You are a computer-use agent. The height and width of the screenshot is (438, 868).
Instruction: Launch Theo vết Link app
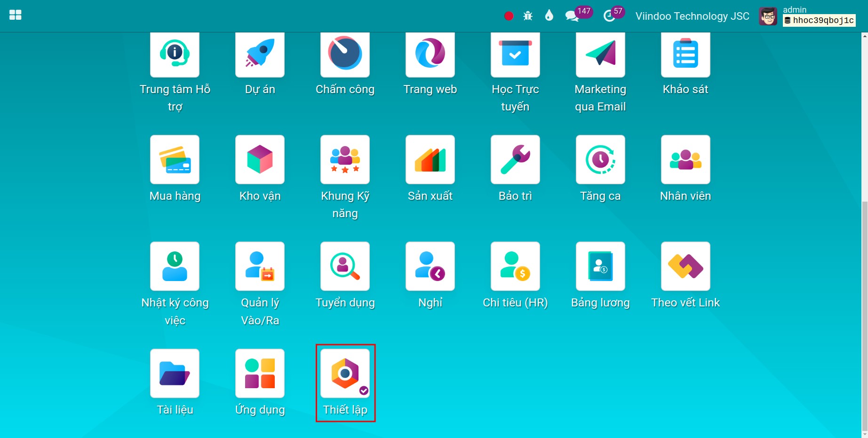[x=685, y=266]
